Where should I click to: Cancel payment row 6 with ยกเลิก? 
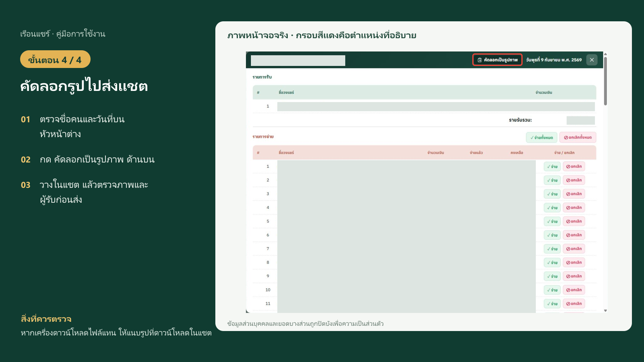coord(574,235)
